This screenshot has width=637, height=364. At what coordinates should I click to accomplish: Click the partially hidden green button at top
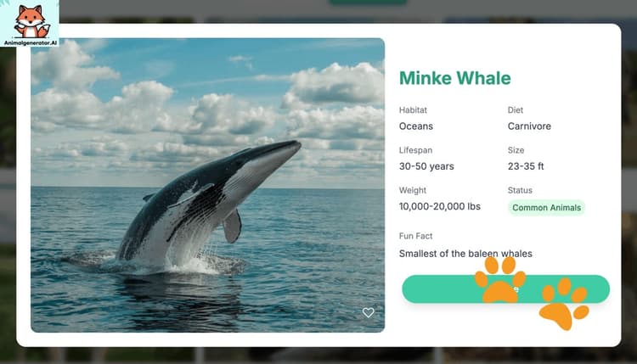pyautogui.click(x=368, y=3)
